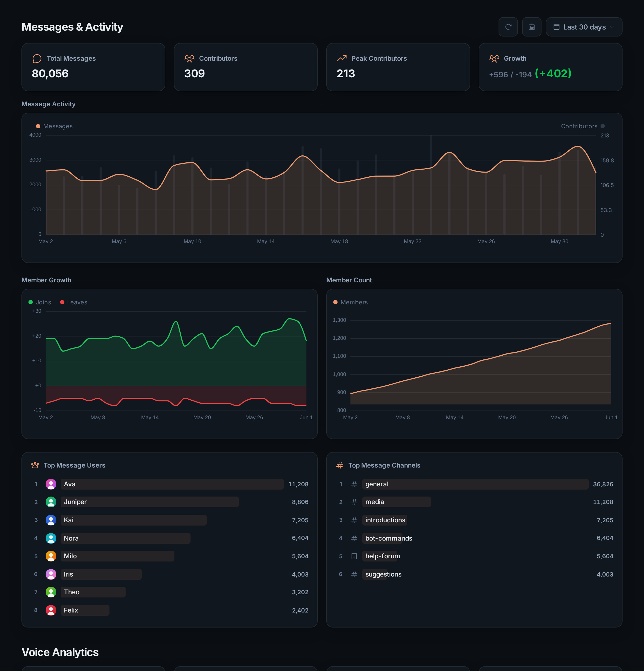Click the Contributors count 309

(x=194, y=74)
